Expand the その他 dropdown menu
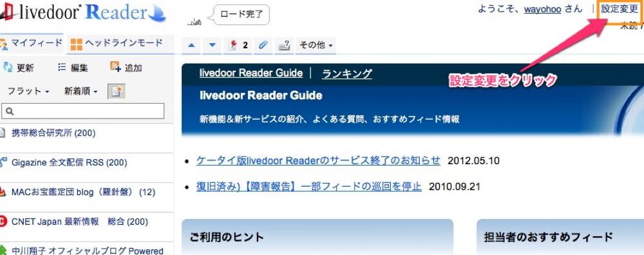The image size is (644, 255). 316,46
